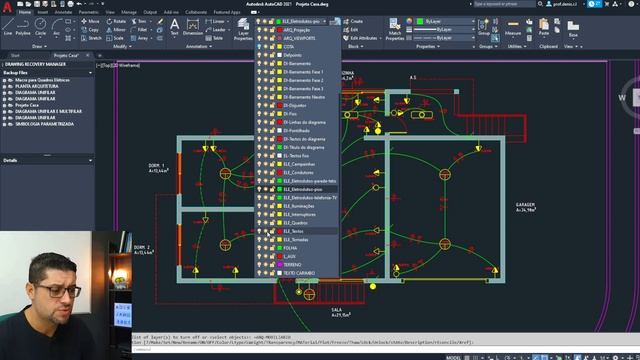This screenshot has width=640, height=360.
Task: Click the Fillet tool
Action: [139, 30]
